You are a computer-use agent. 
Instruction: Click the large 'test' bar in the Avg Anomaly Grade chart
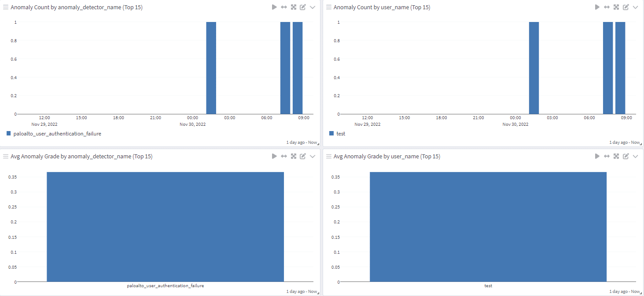[x=488, y=227]
